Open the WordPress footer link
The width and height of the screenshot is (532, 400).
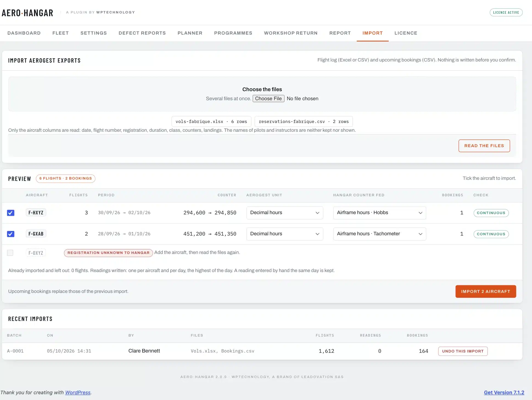coord(78,393)
